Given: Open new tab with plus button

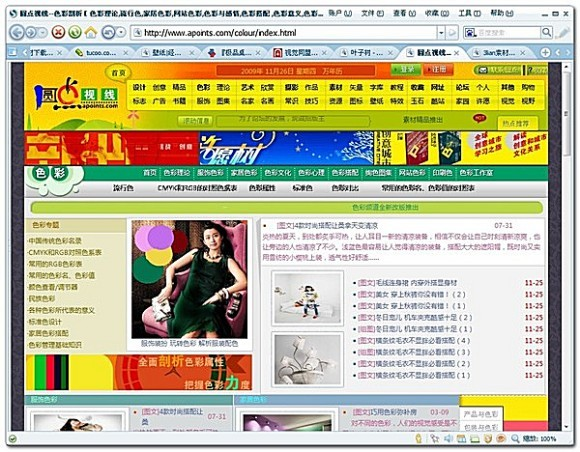Looking at the screenshot, I should point(545,53).
